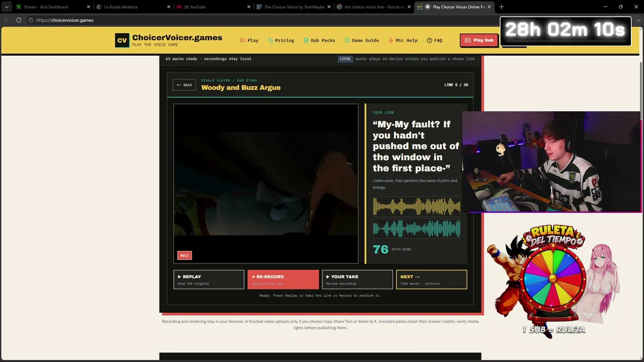Click the Pricing tag icon in nav

271,40
